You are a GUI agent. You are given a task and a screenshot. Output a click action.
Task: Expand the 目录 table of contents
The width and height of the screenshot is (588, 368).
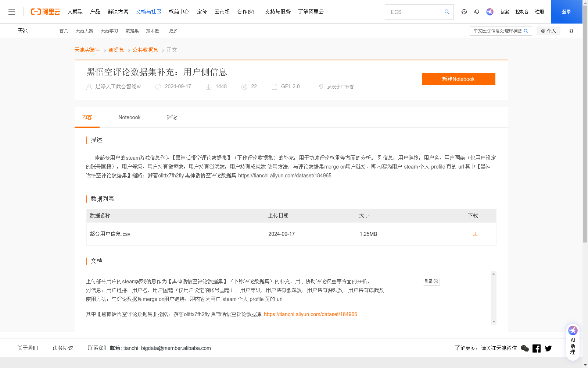pos(431,281)
